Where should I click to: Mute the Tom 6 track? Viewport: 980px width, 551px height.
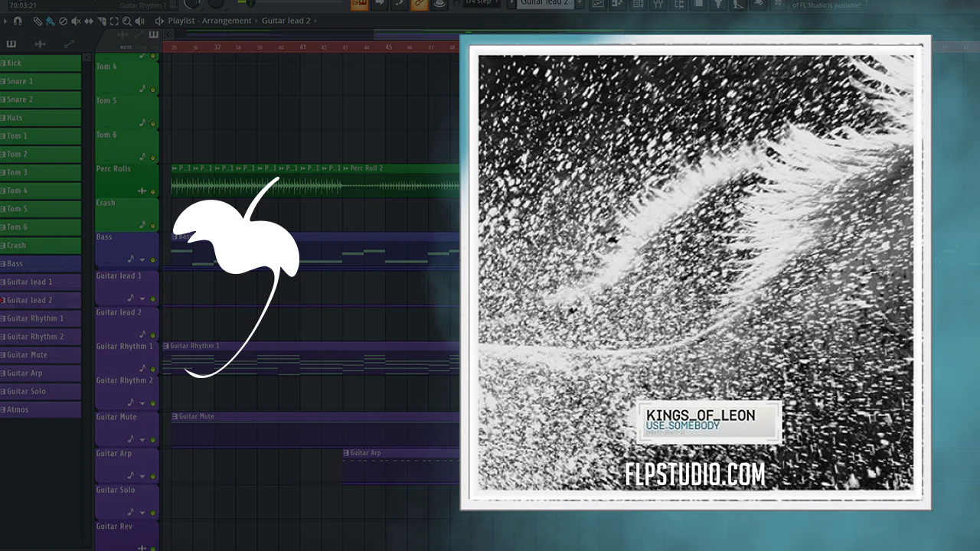coord(152,158)
